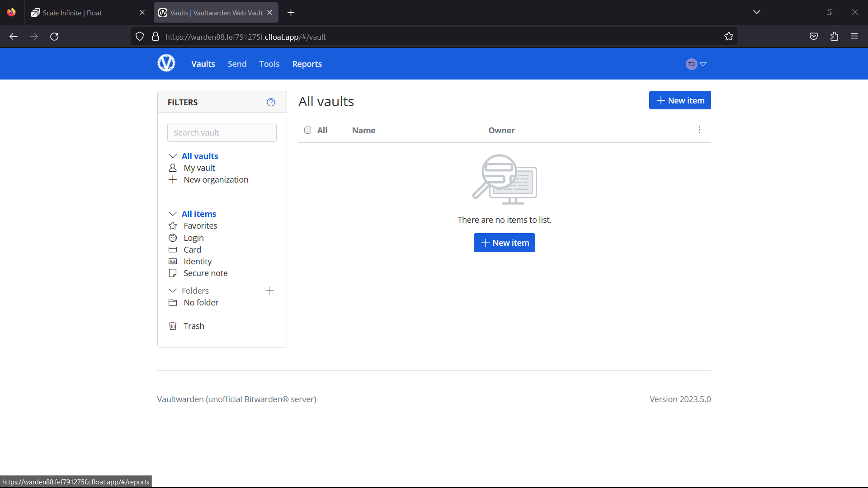Image resolution: width=868 pixels, height=488 pixels.
Task: Click the plus icon beside New organization
Action: tap(173, 179)
